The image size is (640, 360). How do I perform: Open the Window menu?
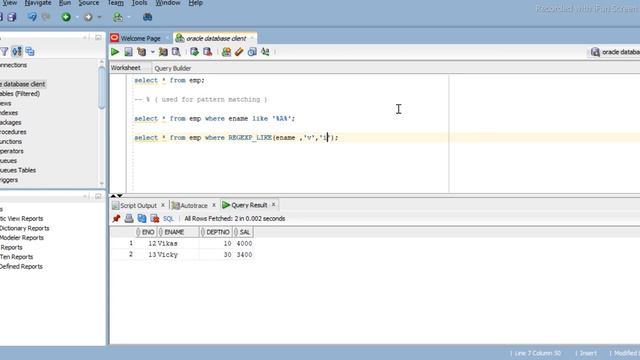click(168, 3)
